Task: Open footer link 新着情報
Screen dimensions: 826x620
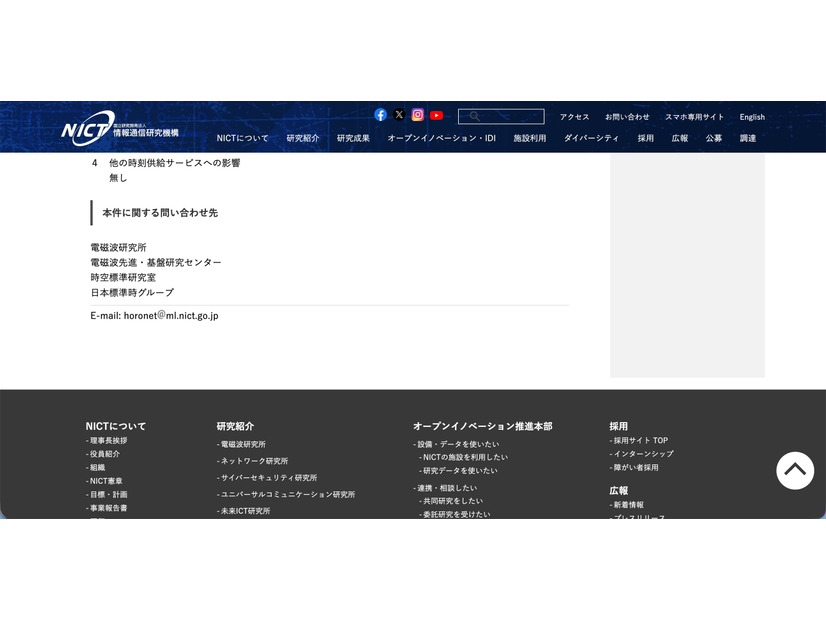Action: click(x=628, y=505)
